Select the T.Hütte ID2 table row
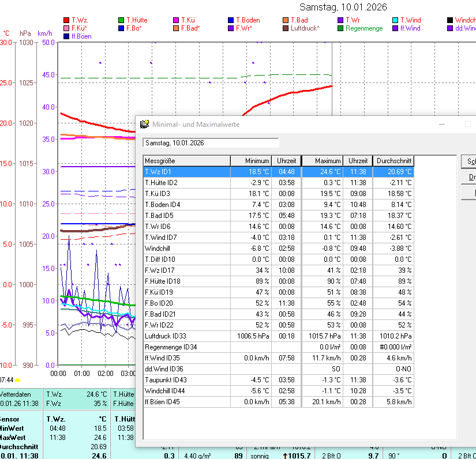 click(186, 183)
